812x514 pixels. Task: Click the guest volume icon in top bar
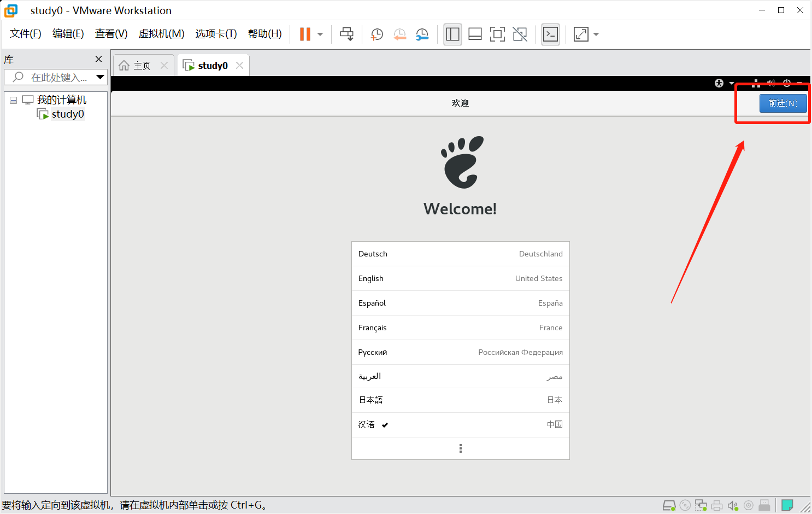pyautogui.click(x=771, y=83)
